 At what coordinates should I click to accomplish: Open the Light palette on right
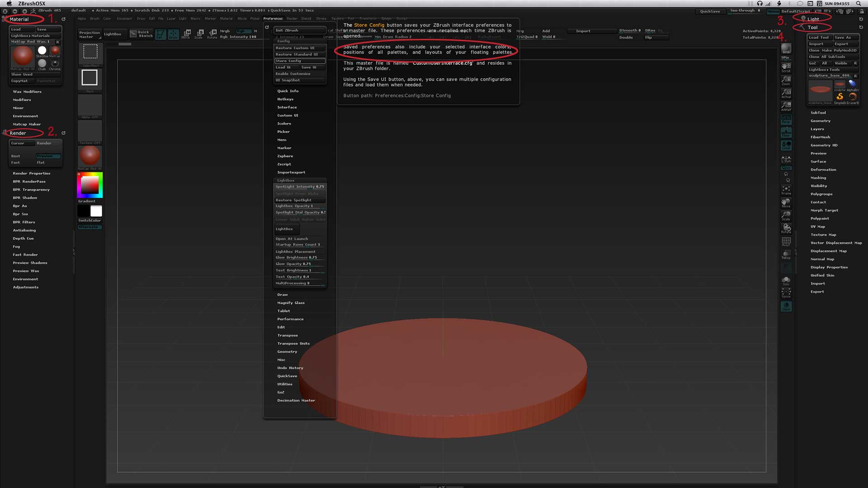click(x=813, y=19)
